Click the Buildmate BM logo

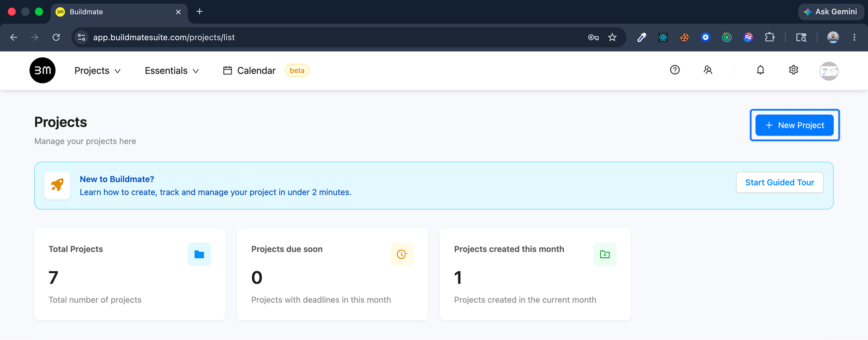click(42, 70)
